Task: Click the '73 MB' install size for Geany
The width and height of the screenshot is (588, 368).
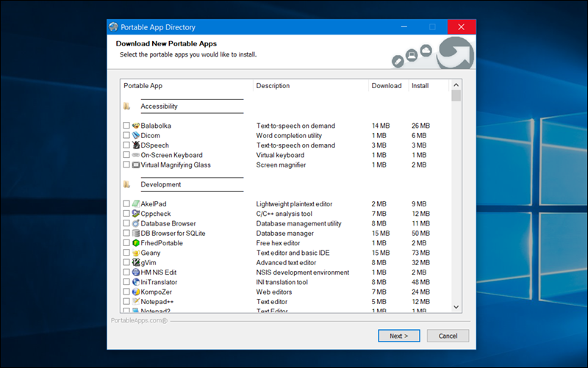Action: [x=420, y=253]
